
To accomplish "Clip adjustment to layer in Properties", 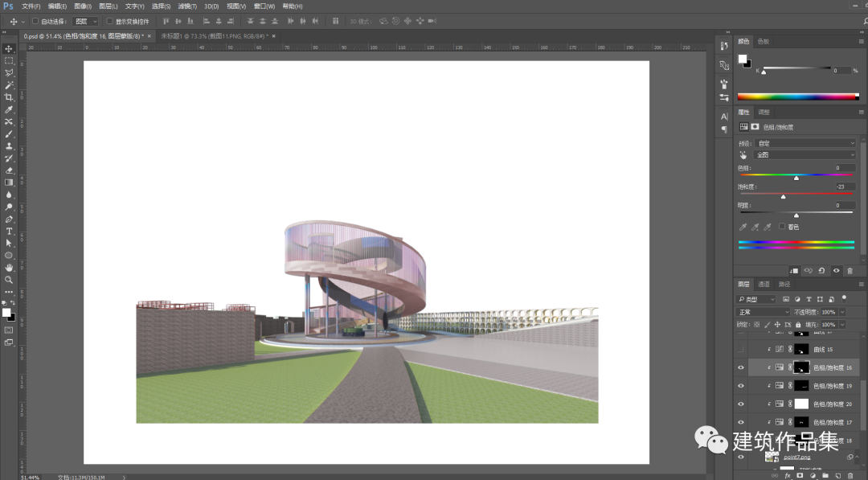I will click(794, 271).
